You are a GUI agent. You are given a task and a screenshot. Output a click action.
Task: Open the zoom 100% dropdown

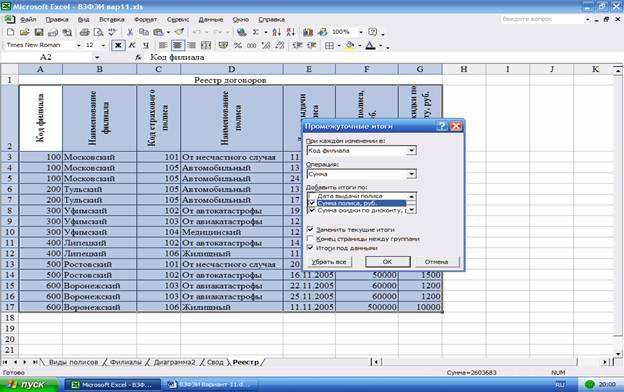tap(361, 32)
